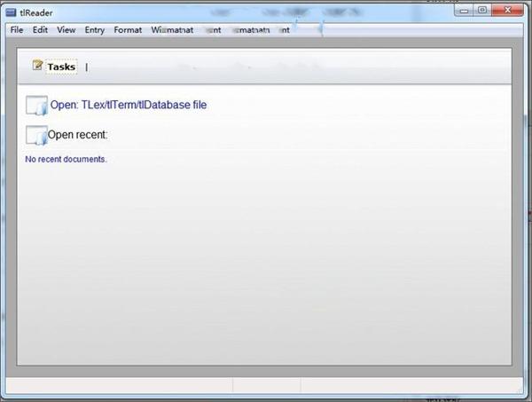Click the tlReader app icon in title bar

click(11, 13)
